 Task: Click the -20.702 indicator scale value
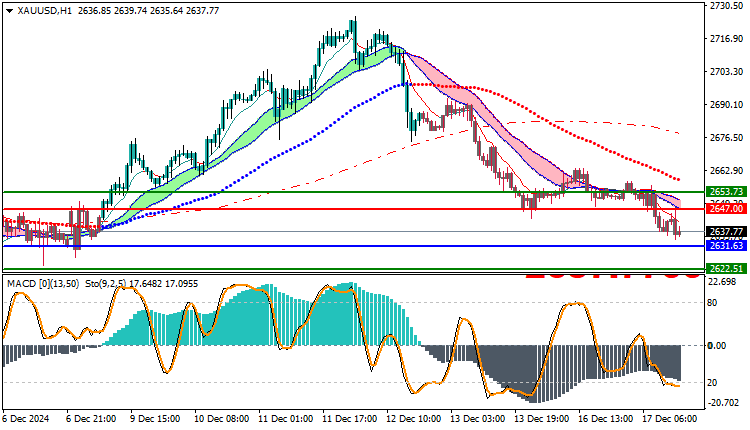click(724, 403)
